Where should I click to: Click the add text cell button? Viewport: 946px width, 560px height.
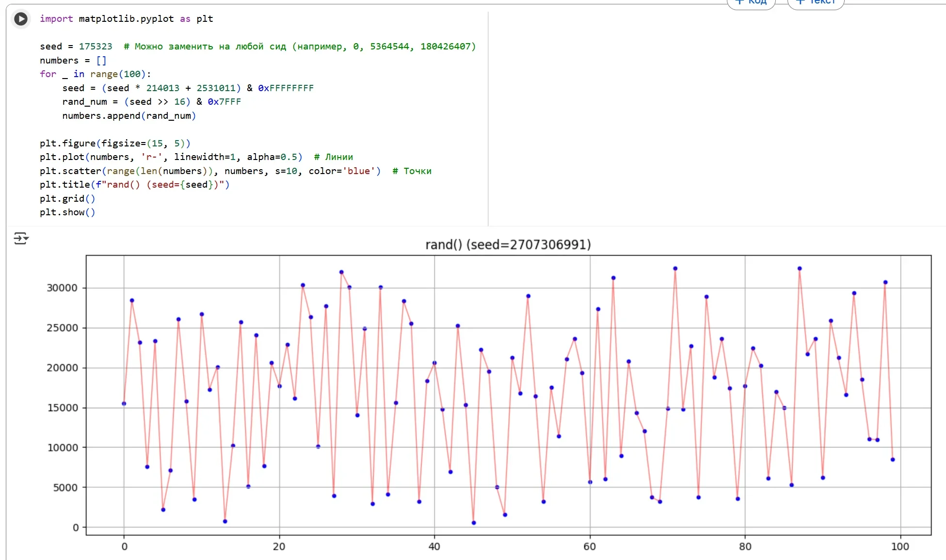pyautogui.click(x=816, y=3)
